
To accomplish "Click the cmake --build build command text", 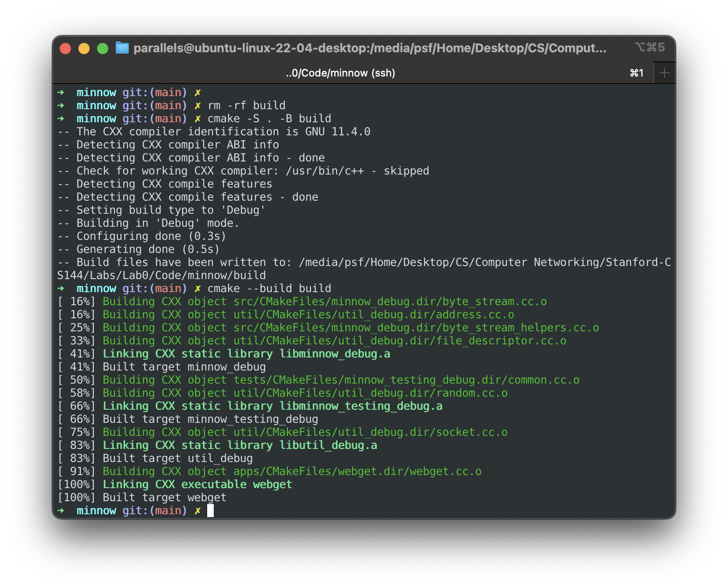I will (x=270, y=288).
